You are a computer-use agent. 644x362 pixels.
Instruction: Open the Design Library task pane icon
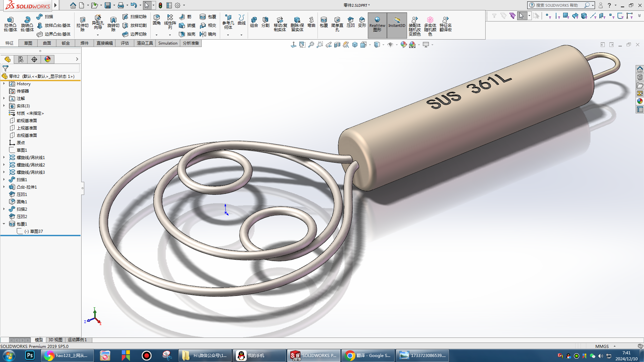640,77
